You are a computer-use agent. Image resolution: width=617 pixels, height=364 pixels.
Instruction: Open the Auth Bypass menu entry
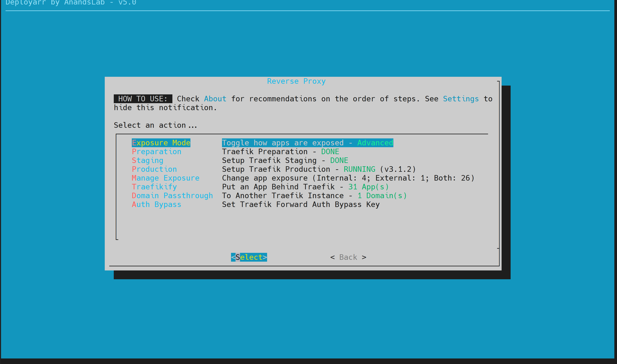point(156,205)
